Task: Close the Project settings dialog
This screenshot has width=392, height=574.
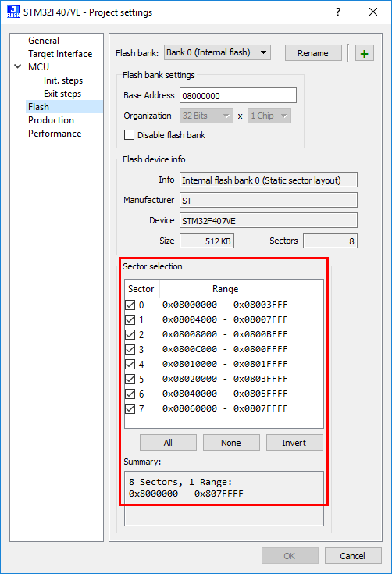Action: (373, 12)
